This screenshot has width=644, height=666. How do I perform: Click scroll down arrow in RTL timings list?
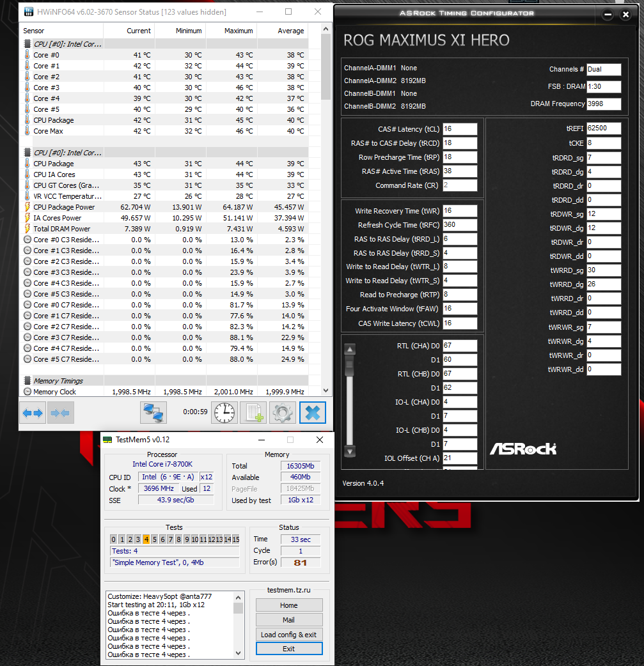[350, 451]
